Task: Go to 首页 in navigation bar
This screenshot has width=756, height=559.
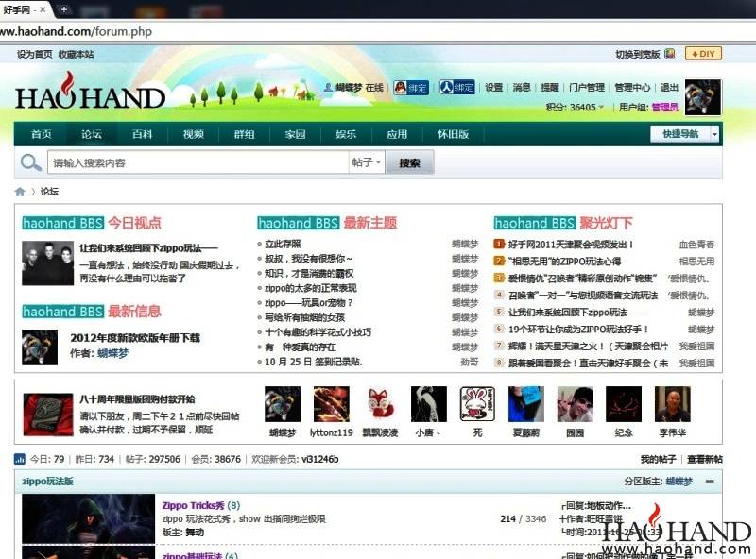Action: [41, 134]
